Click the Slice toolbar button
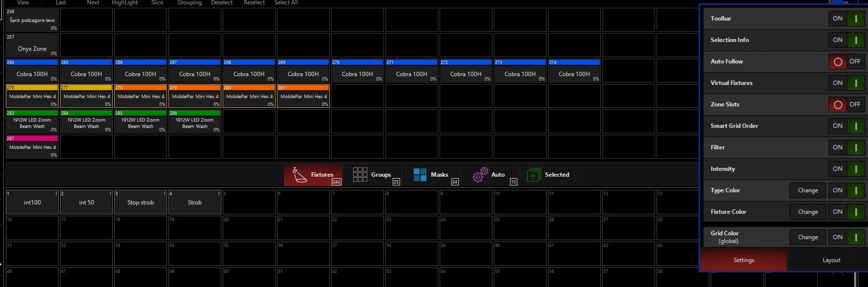 click(157, 2)
